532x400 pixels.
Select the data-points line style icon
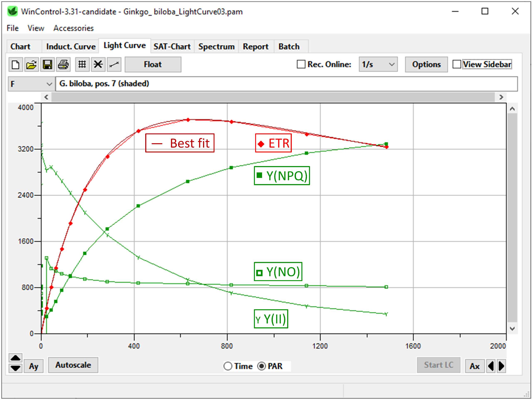coord(114,64)
